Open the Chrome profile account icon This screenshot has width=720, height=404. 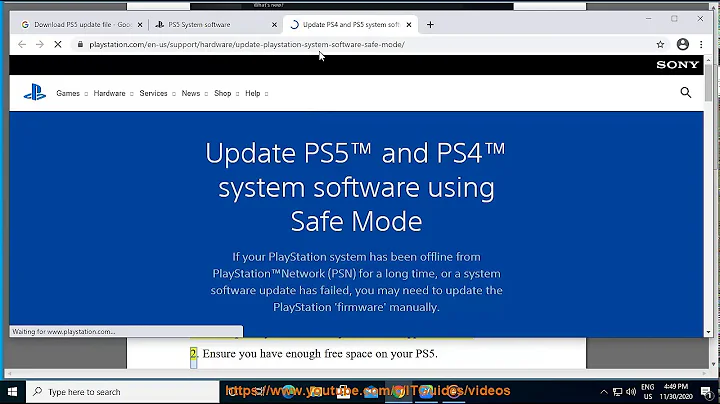[683, 44]
